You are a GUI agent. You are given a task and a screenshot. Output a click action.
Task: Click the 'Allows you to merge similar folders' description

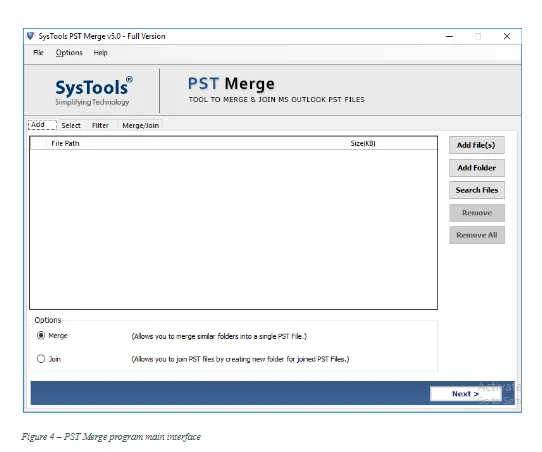tap(219, 336)
